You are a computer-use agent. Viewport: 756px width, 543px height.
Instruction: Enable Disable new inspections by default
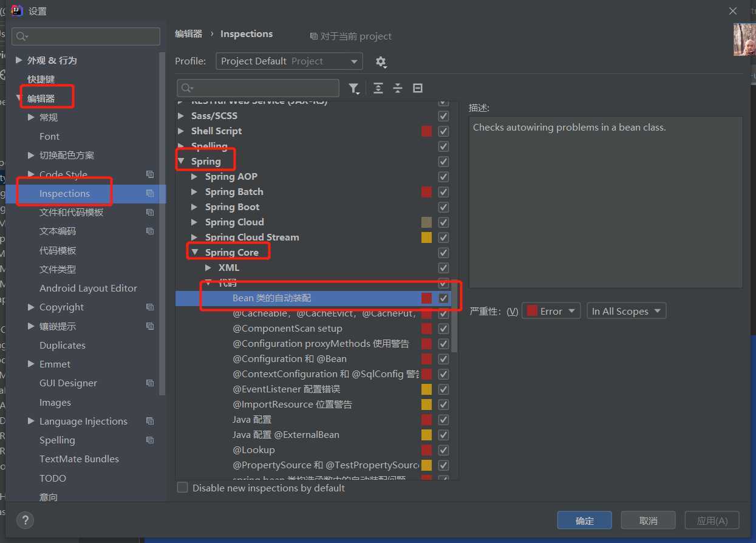click(182, 487)
